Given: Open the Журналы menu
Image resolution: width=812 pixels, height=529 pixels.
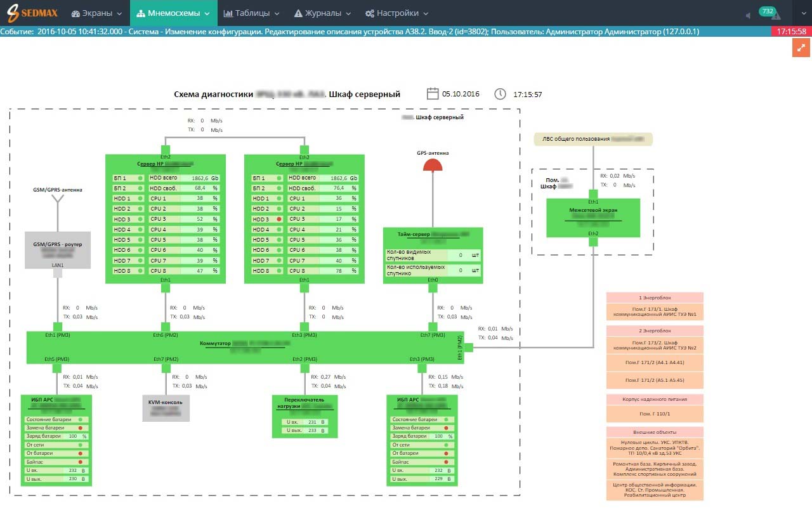Looking at the screenshot, I should pyautogui.click(x=323, y=13).
